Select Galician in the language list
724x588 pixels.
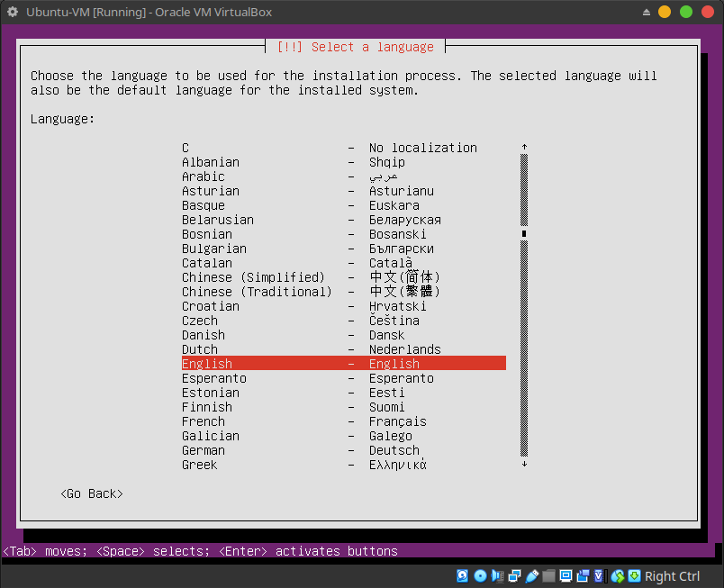[344, 436]
